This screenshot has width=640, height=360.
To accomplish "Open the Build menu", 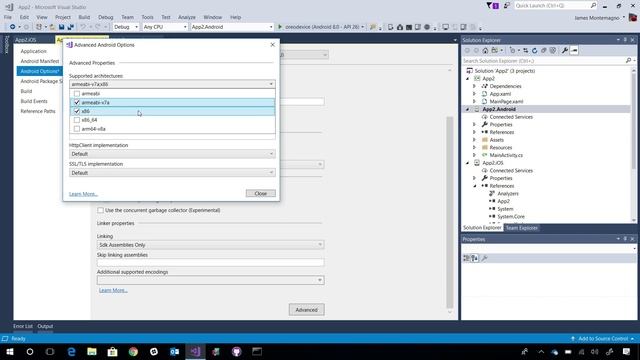I will click(x=84, y=17).
